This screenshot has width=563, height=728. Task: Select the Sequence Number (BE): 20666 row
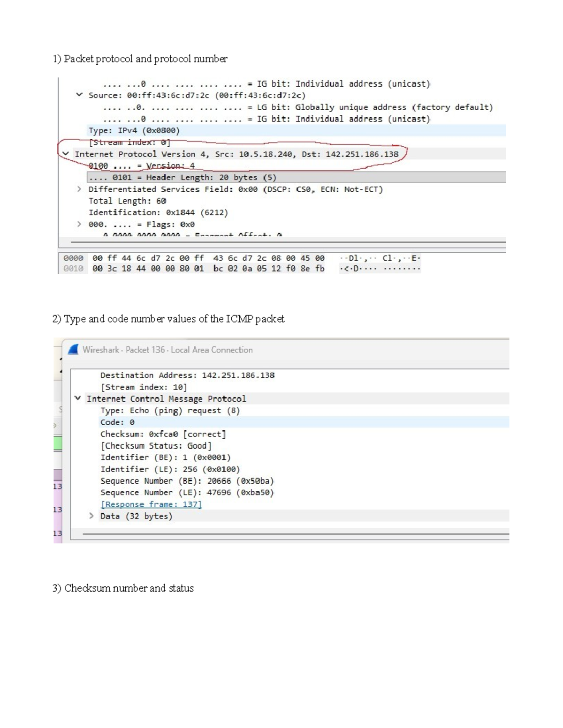187,480
